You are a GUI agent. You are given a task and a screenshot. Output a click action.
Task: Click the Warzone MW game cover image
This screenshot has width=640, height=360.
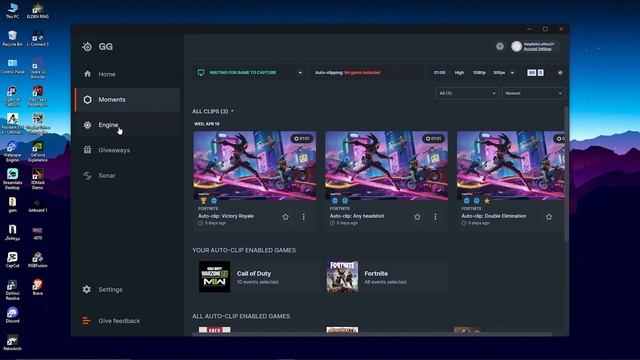[x=214, y=277]
